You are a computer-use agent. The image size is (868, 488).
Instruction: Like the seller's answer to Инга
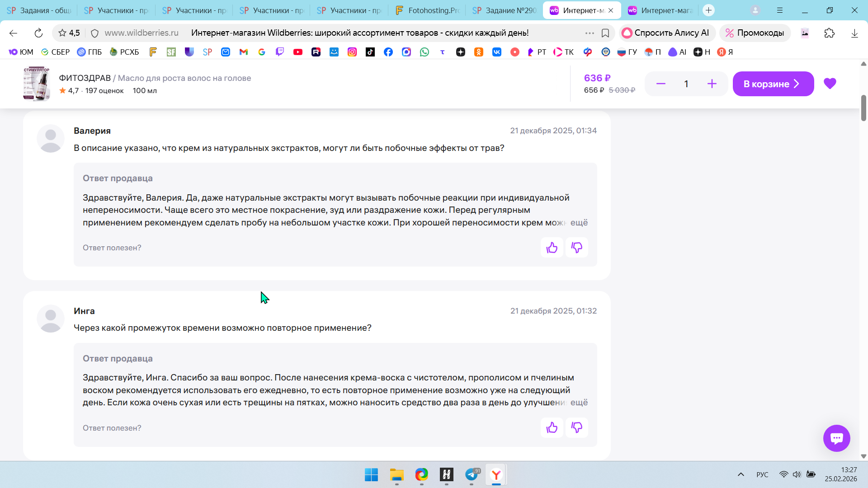[x=552, y=427]
